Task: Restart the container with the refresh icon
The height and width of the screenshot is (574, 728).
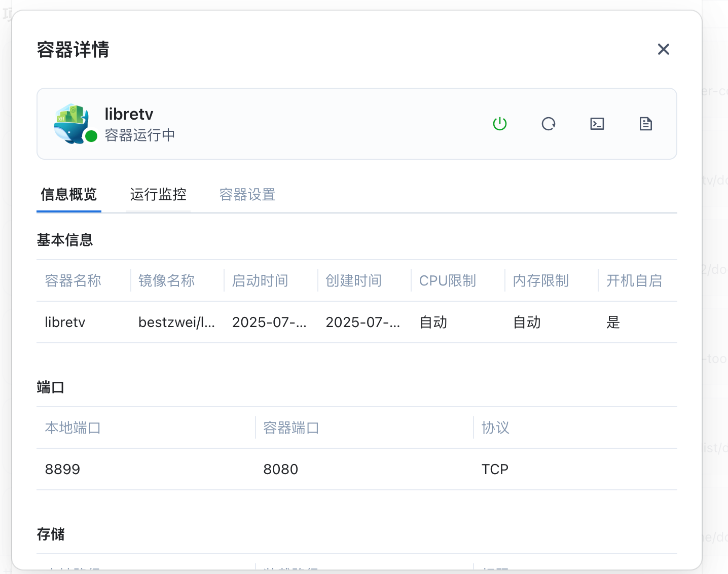Action: tap(548, 124)
